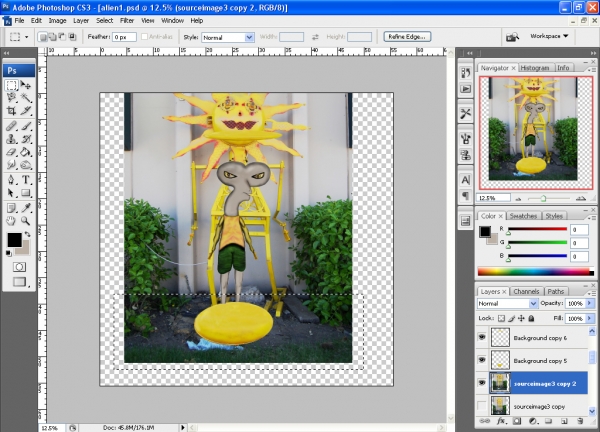Switch to the Swatches tab
The height and width of the screenshot is (432, 600).
pos(523,216)
